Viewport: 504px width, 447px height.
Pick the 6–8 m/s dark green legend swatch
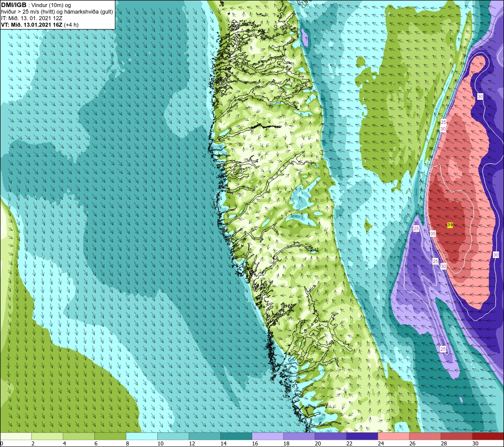point(110,436)
